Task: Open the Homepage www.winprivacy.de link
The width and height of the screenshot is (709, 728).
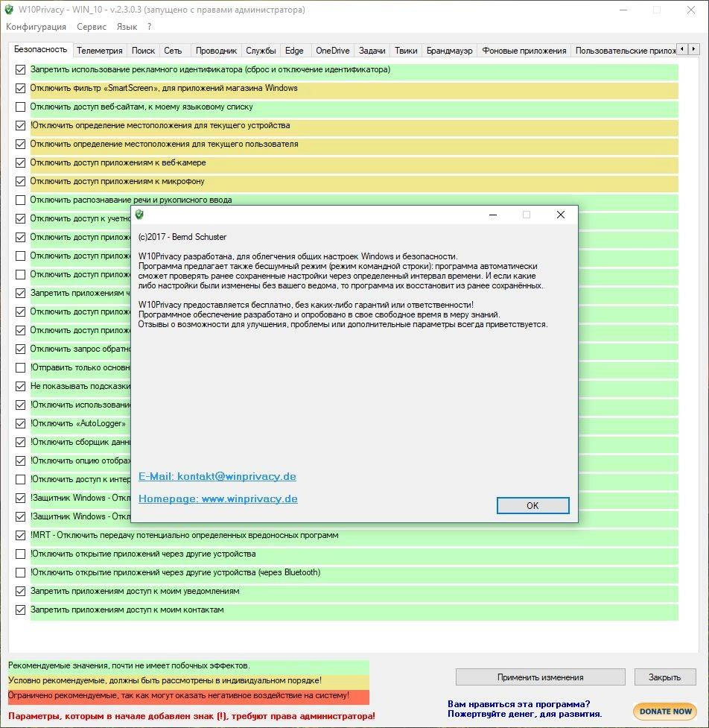Action: click(x=218, y=498)
